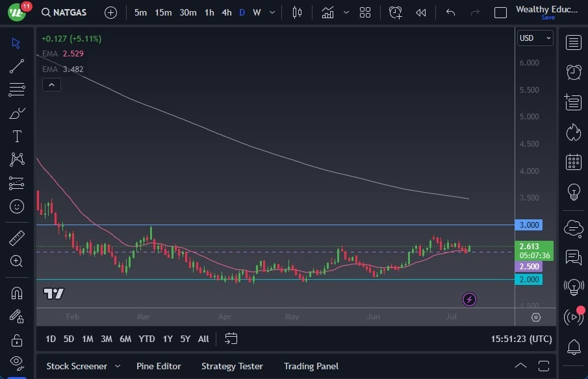This screenshot has height=379, width=588.
Task: Set the range to 1M
Action: click(x=87, y=339)
